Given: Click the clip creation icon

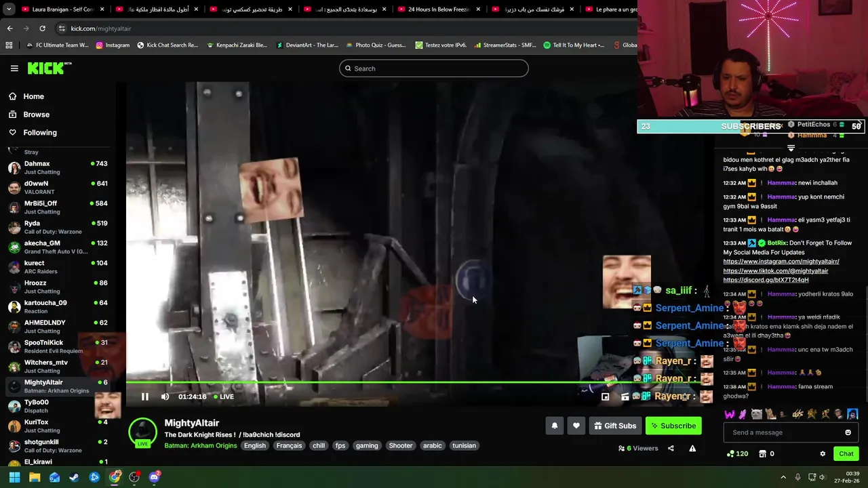Looking at the screenshot, I should pyautogui.click(x=625, y=397).
